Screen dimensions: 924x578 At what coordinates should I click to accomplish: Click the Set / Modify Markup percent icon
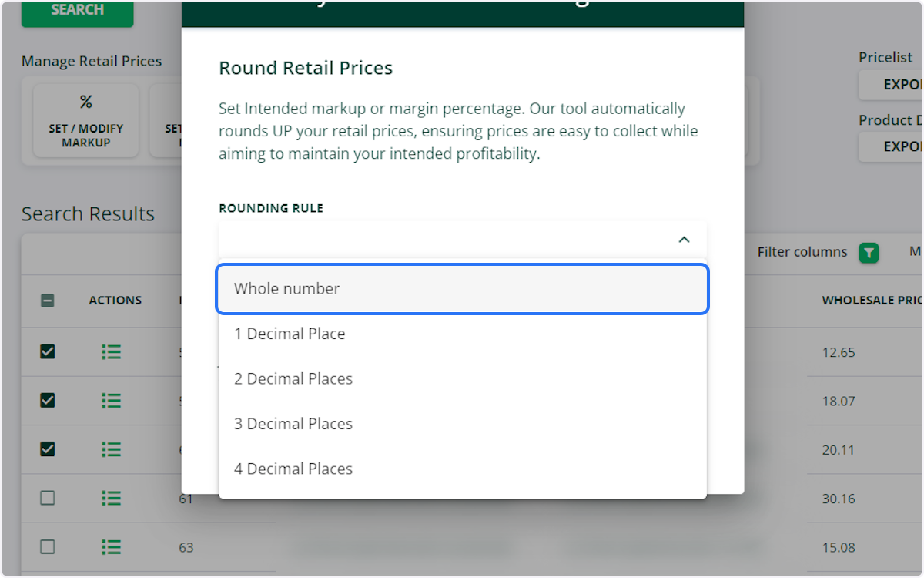click(x=86, y=102)
